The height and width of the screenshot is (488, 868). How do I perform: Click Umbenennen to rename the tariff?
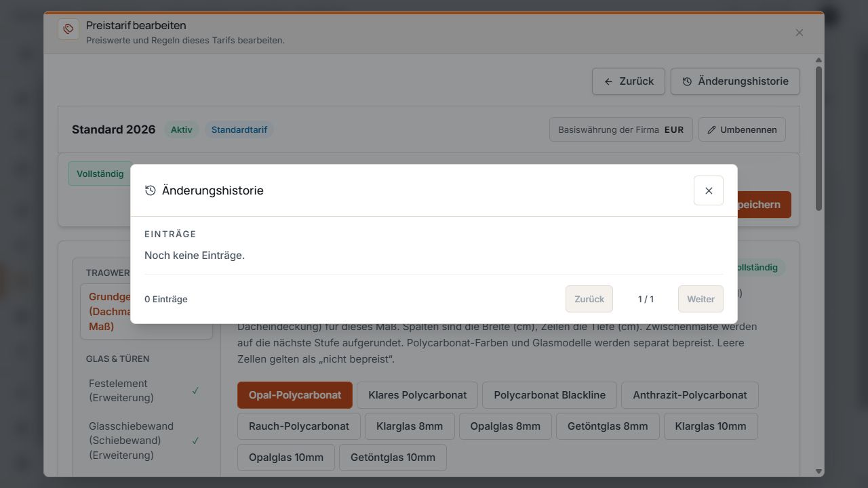coord(742,129)
